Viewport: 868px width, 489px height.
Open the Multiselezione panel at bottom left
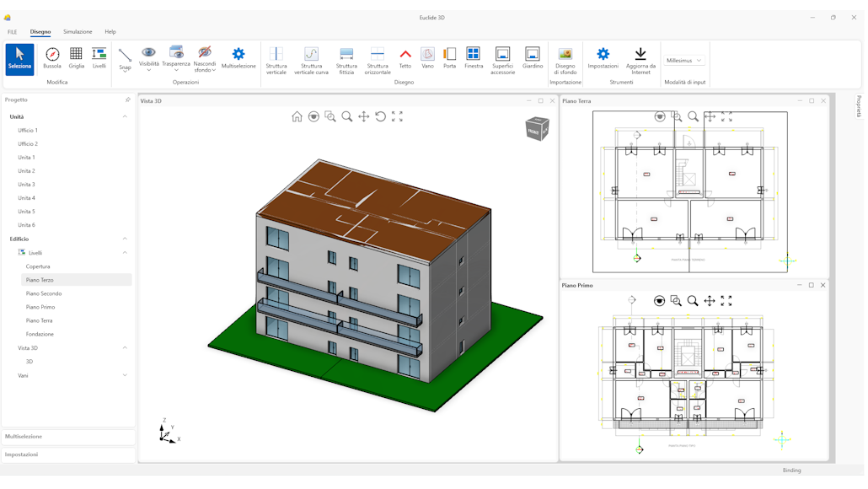[x=68, y=437]
